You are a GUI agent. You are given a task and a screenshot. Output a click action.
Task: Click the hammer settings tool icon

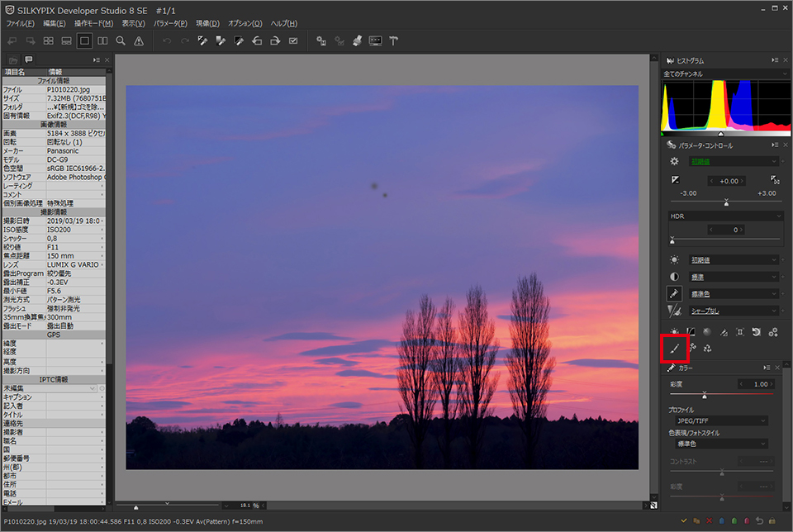point(394,40)
